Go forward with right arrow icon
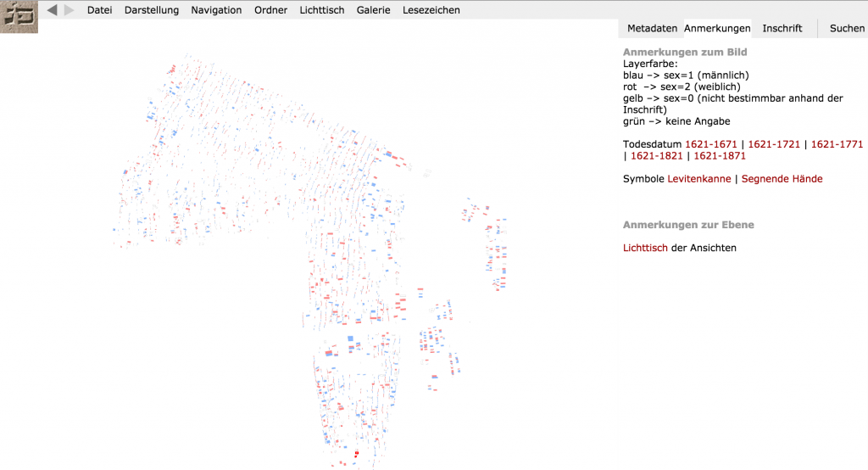 pos(70,10)
